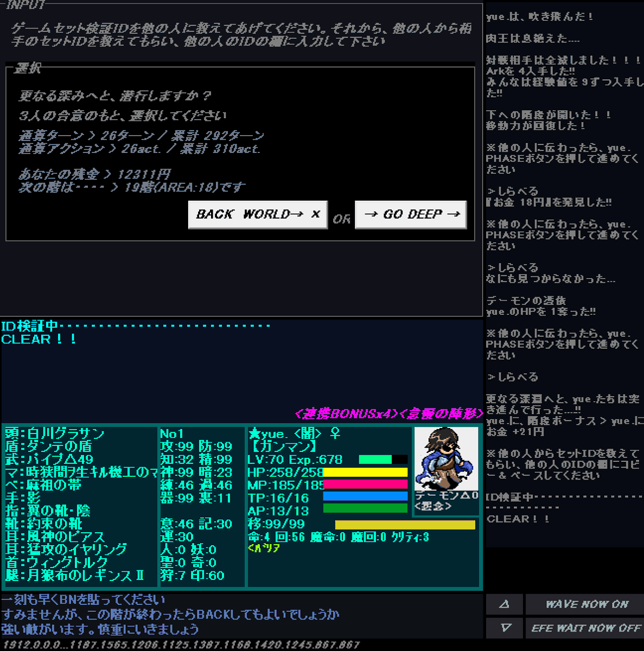Click weapon row 'バイブ△49'
Image resolution: width=644 pixels, height=651 pixels.
(x=49, y=459)
